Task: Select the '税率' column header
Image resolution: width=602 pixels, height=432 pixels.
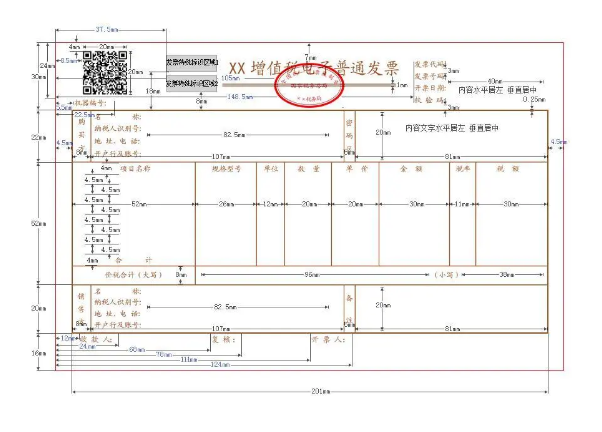Action: click(463, 169)
